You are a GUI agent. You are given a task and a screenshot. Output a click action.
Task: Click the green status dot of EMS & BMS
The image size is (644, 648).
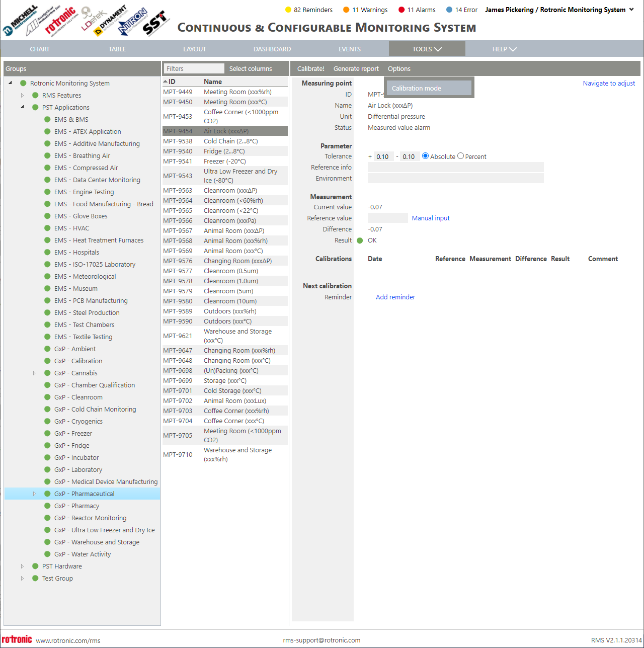47,119
